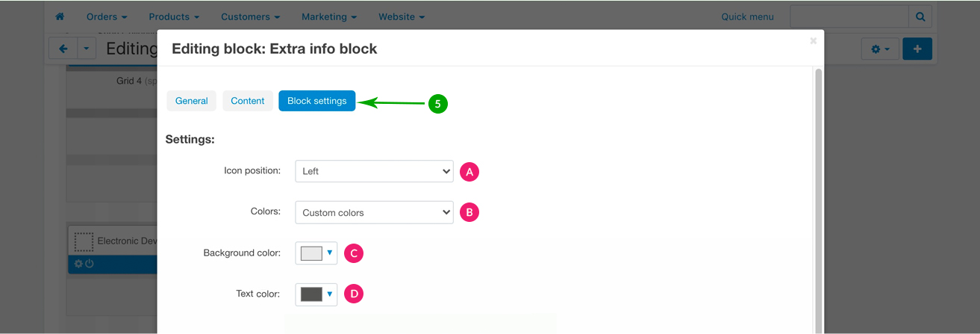Switch to the Content tab

[x=248, y=101]
